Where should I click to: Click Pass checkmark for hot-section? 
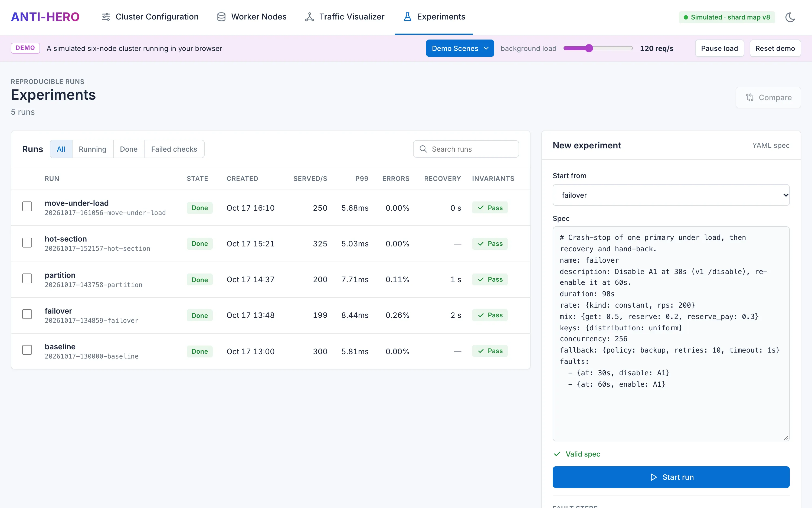(x=480, y=244)
